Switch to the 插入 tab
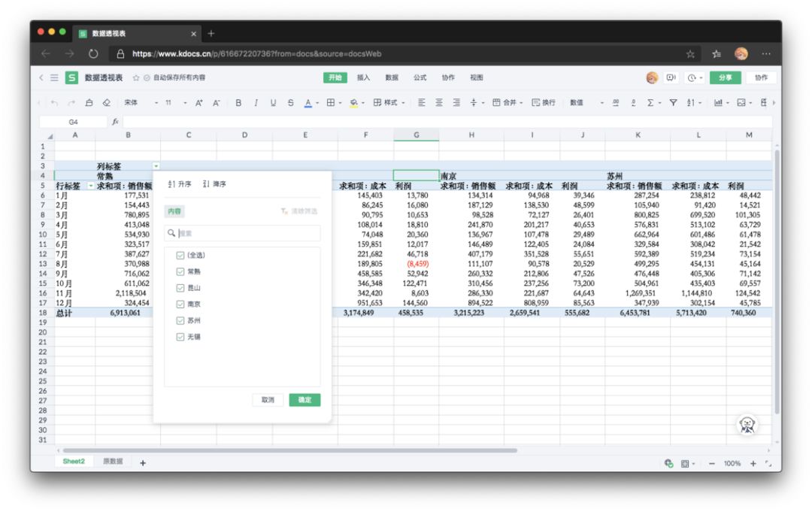The width and height of the screenshot is (812, 512). pyautogui.click(x=364, y=77)
